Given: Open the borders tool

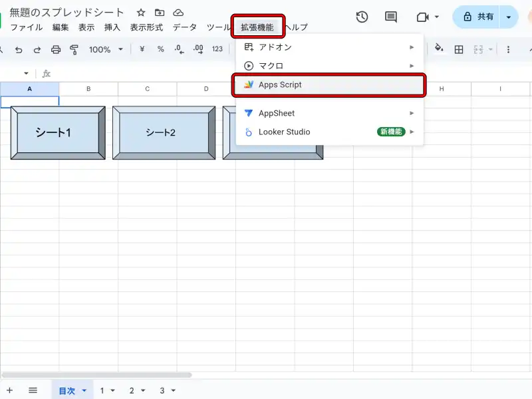Looking at the screenshot, I should coord(459,50).
